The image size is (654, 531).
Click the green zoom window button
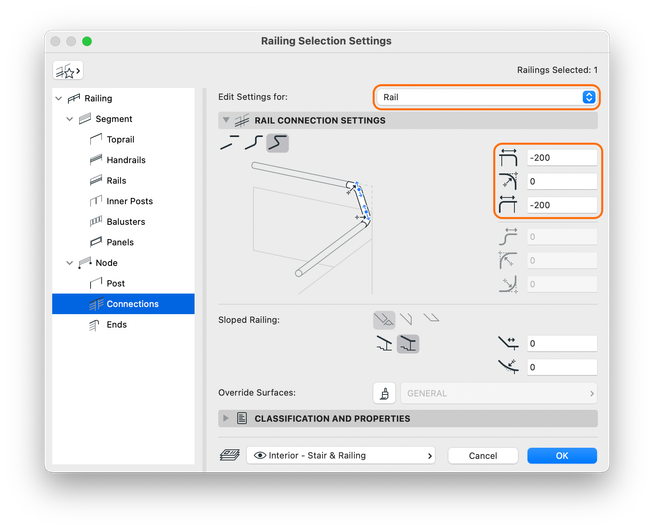(x=87, y=41)
